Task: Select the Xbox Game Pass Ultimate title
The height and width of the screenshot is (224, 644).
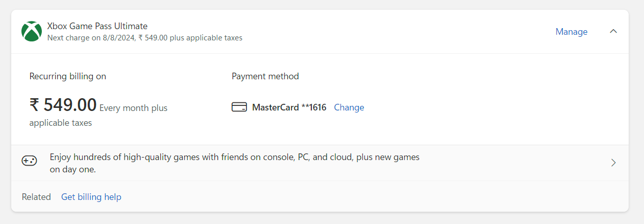Action: [x=97, y=26]
